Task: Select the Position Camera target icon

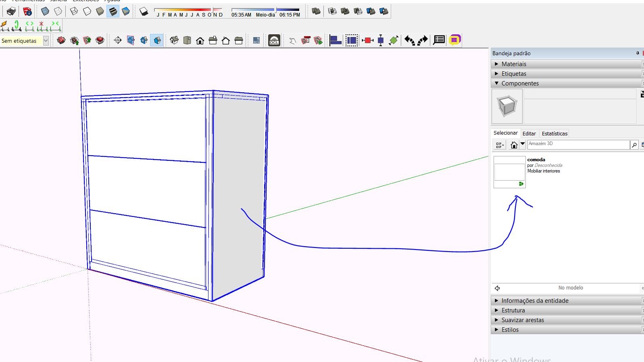Action: (118, 40)
